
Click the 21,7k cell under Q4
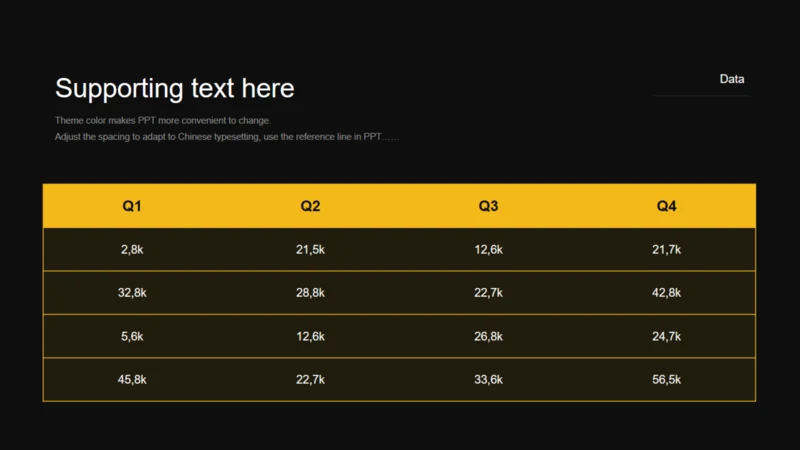[x=666, y=249]
